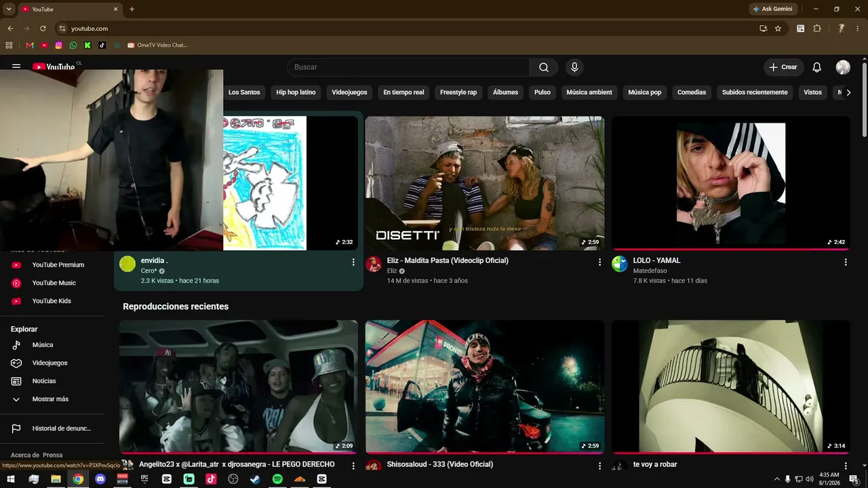Open Spotify from the taskbar
The height and width of the screenshot is (488, 868).
pyautogui.click(x=277, y=479)
